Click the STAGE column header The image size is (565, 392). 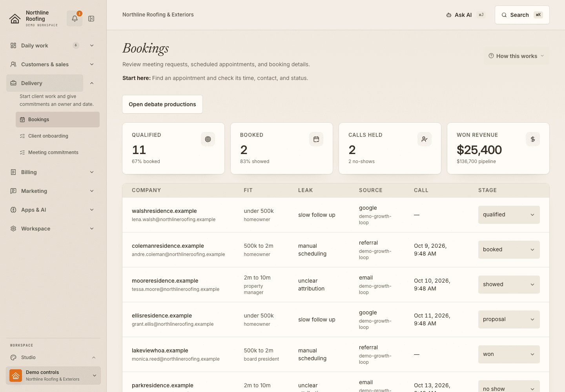click(487, 190)
